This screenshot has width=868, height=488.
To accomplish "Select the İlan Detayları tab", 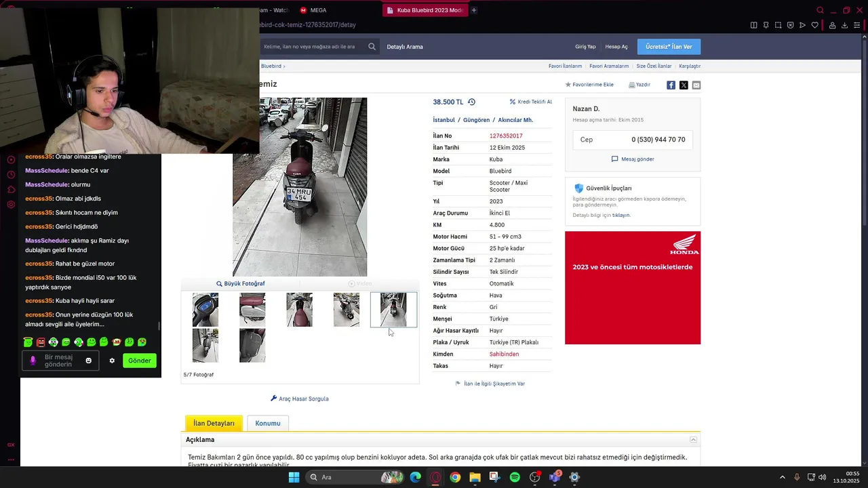I will (x=214, y=423).
